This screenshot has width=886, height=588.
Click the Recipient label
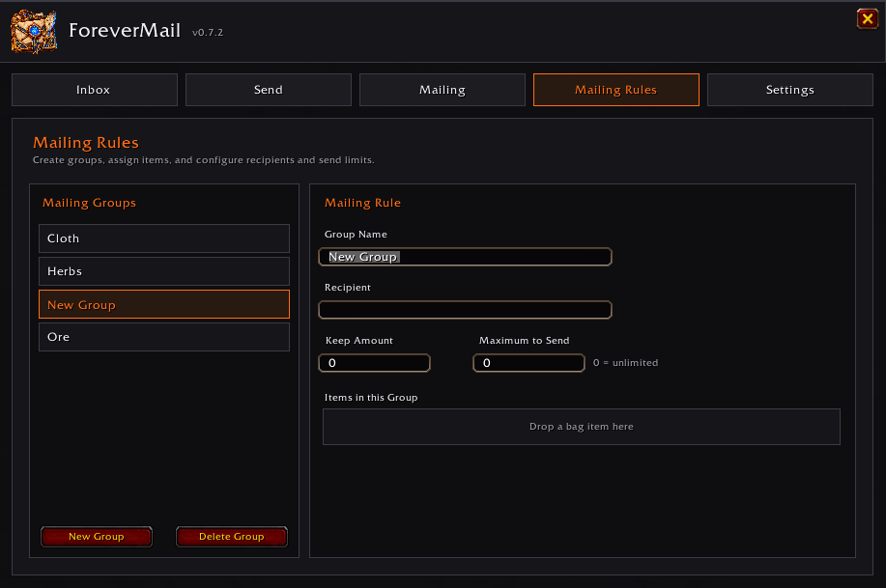[x=348, y=288]
